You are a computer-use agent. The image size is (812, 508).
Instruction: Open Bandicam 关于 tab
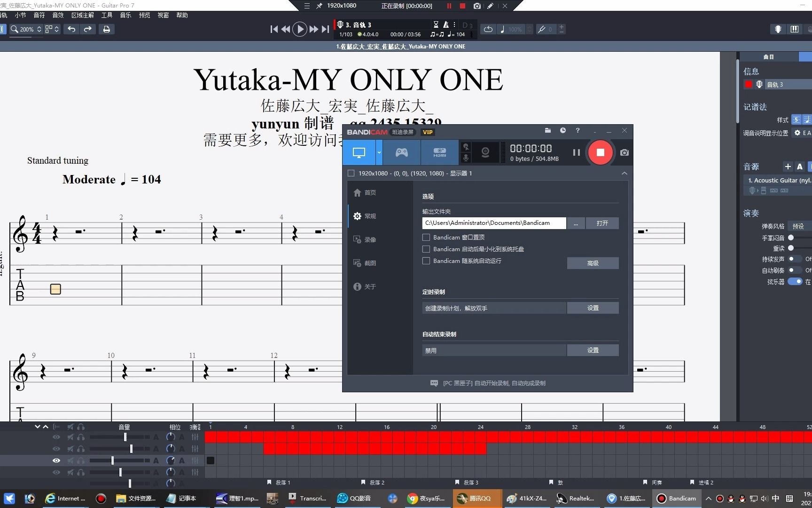click(365, 286)
